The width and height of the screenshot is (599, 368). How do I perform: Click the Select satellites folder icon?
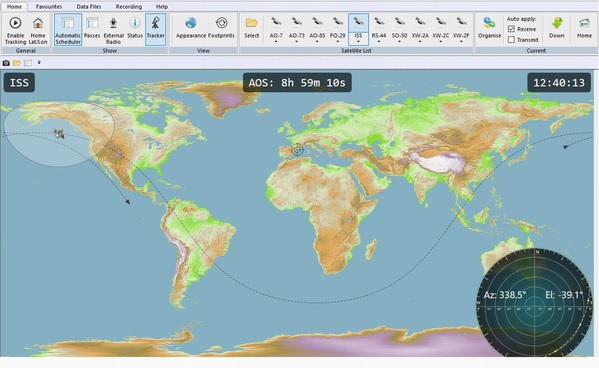point(251,23)
